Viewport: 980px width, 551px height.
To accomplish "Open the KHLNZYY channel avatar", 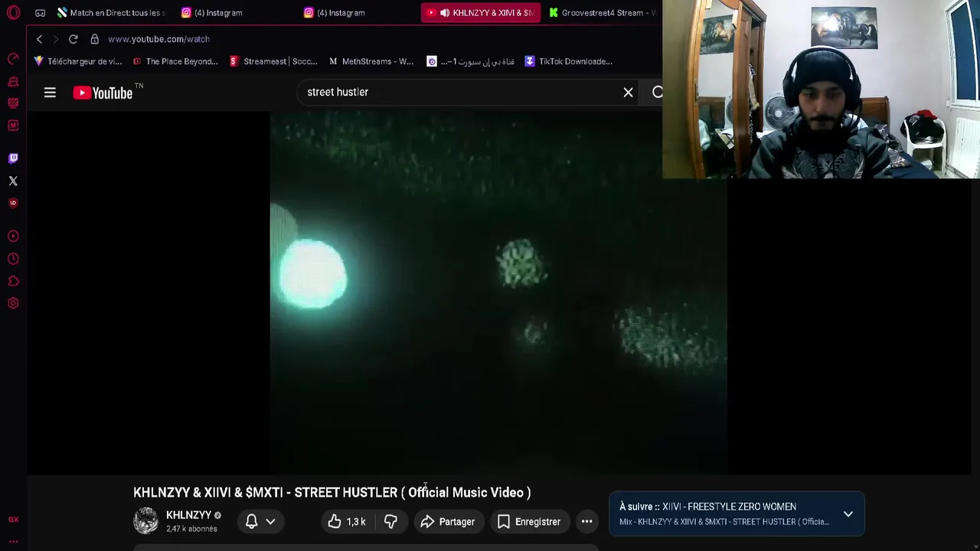I will (x=145, y=521).
